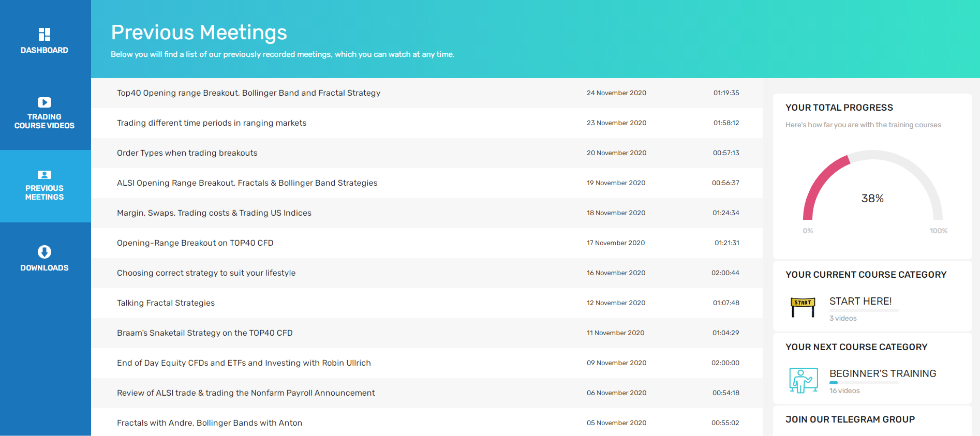The image size is (980, 436).
Task: Click the Downloads arrow icon
Action: (44, 252)
